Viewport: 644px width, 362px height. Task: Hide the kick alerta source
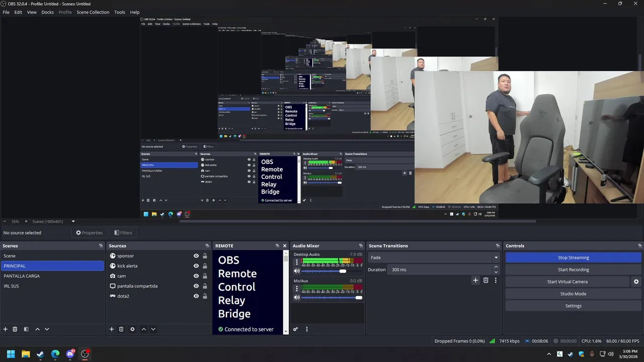pos(196,266)
